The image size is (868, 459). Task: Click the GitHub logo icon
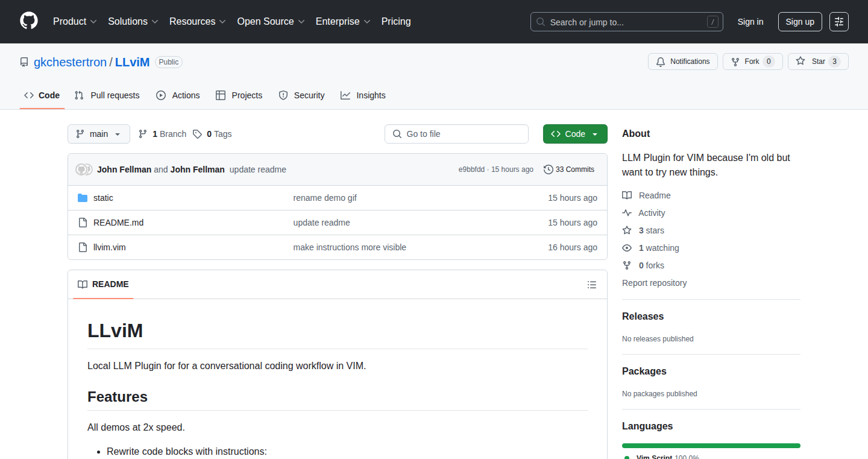click(29, 22)
